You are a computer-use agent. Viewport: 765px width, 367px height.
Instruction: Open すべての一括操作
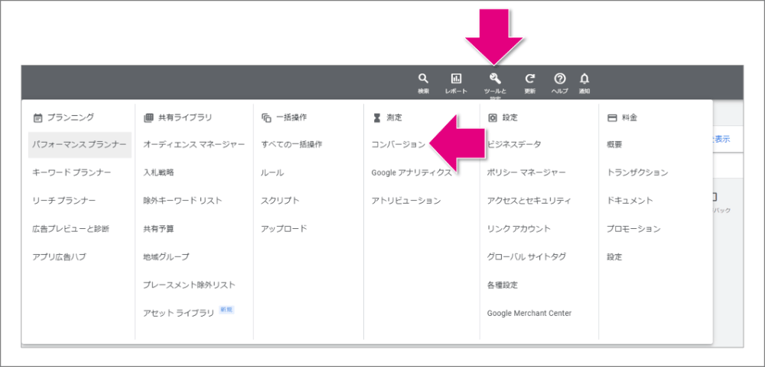(292, 144)
